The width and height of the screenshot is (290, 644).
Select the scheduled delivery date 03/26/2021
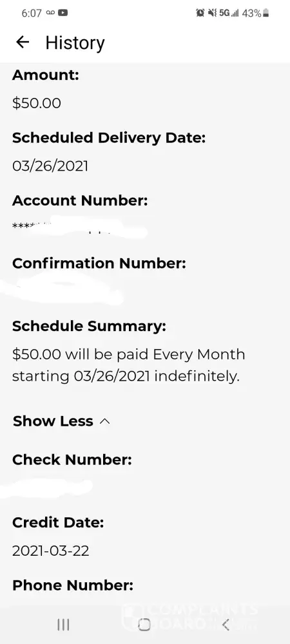50,166
